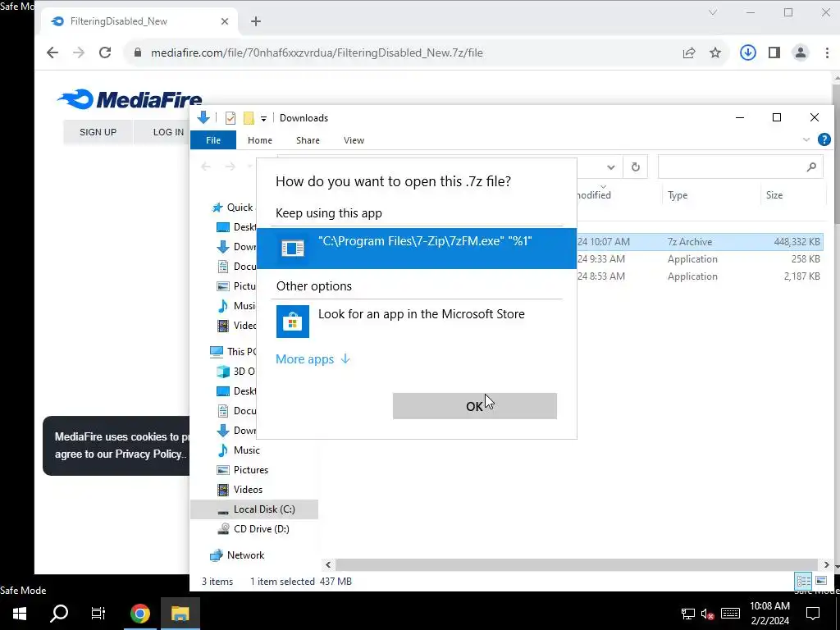Open the Share ribbon tab

coord(308,140)
